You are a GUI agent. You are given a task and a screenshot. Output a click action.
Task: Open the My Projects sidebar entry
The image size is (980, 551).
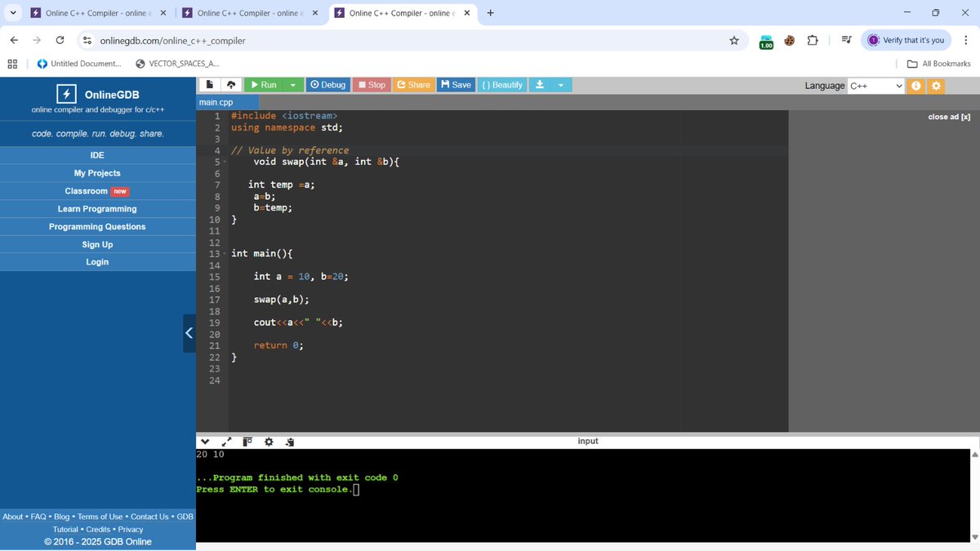tap(96, 172)
